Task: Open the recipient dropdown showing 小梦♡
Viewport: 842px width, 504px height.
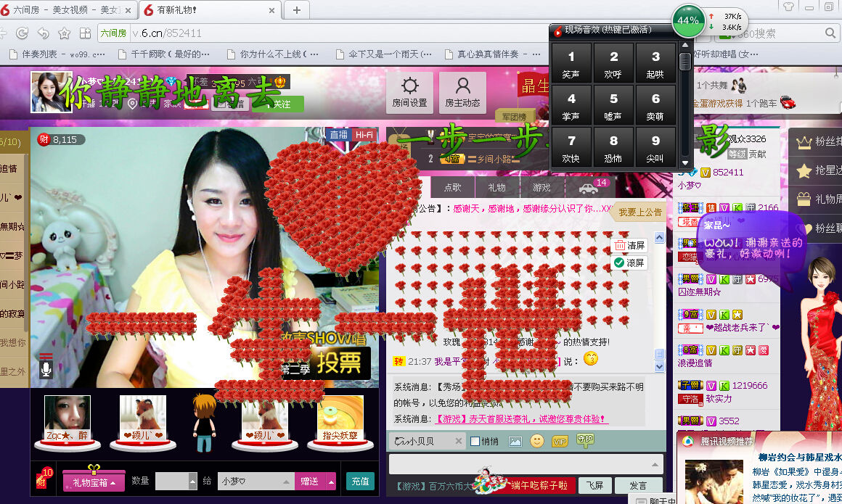Action: coord(257,482)
